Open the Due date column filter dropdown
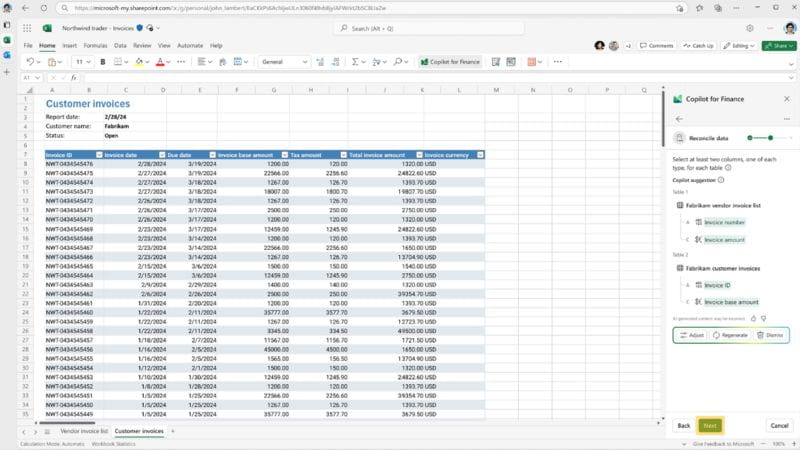800x450 pixels. (x=212, y=155)
